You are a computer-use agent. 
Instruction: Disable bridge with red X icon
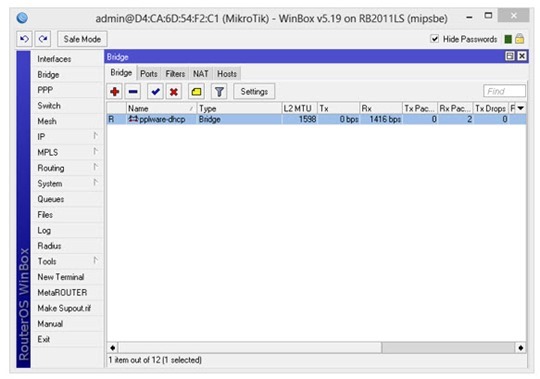coord(174,92)
